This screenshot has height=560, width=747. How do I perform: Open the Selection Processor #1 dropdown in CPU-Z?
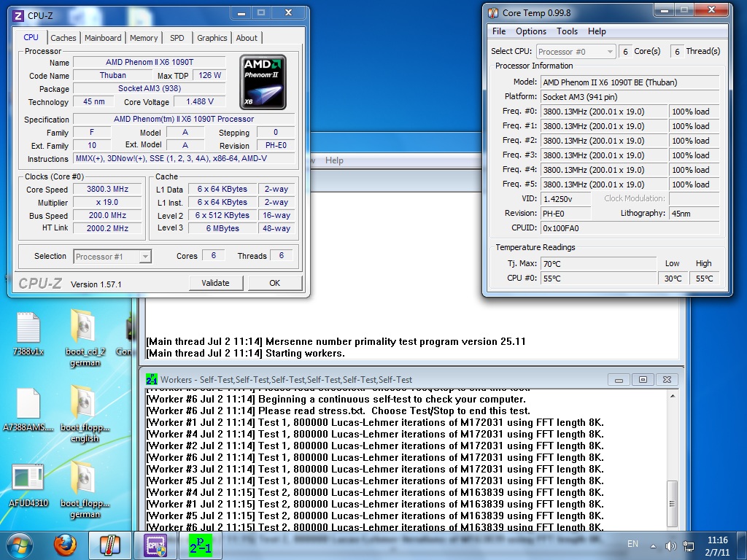coord(112,257)
